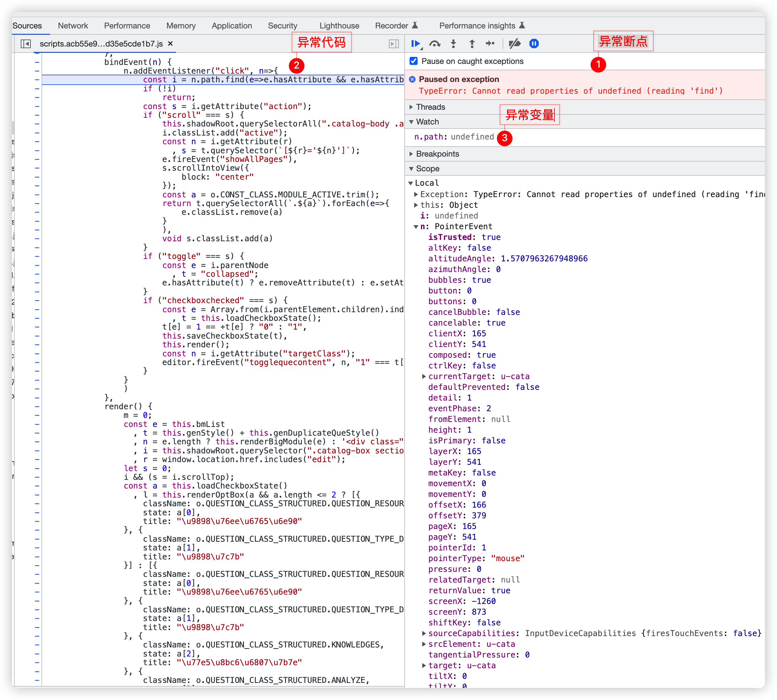The image size is (777, 700).
Task: Expand target: u-cata property
Action: [x=424, y=666]
